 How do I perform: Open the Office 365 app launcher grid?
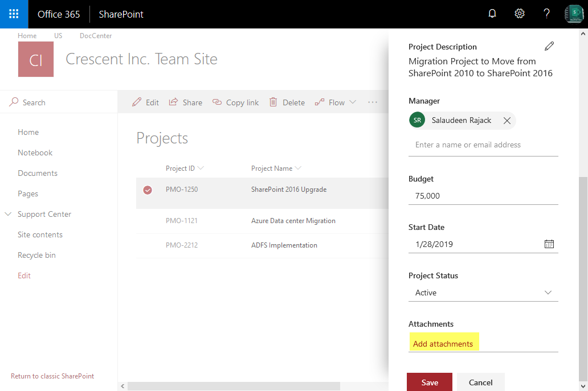13,13
